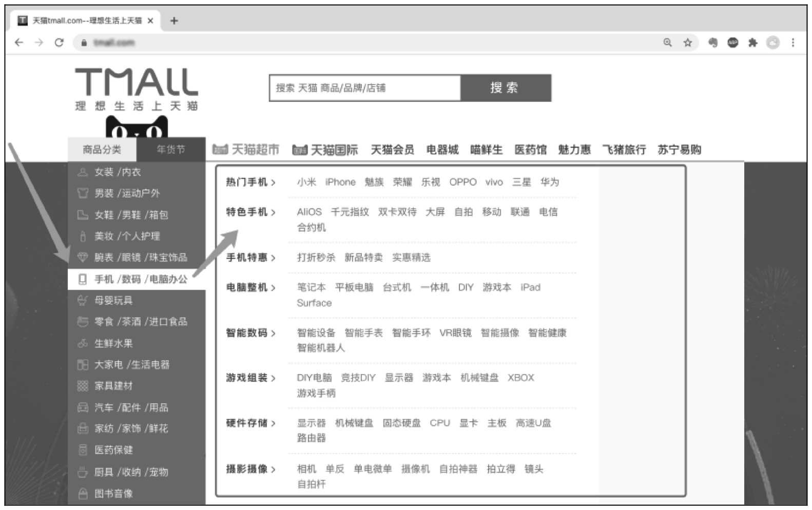This screenshot has width=812, height=510.
Task: Open 飞猪旅行 in the nav bar
Action: pyautogui.click(x=624, y=149)
